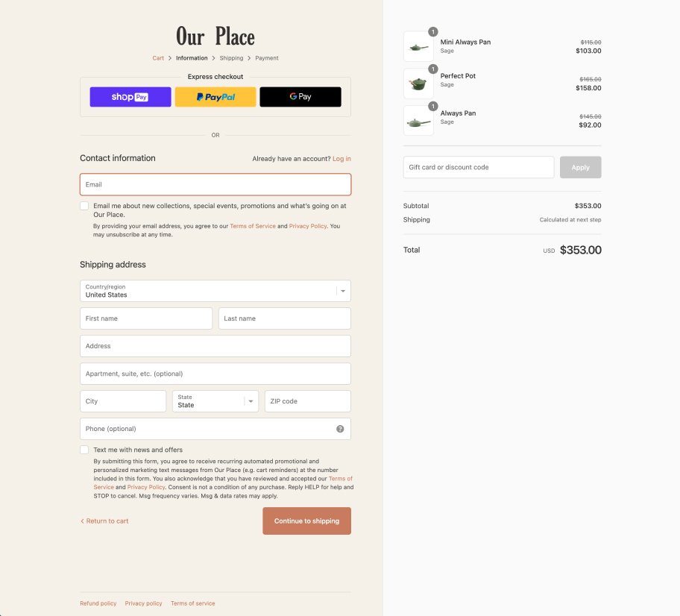Click the Perfect Pot product image
Viewport: 680px width, 616px height.
pyautogui.click(x=418, y=84)
